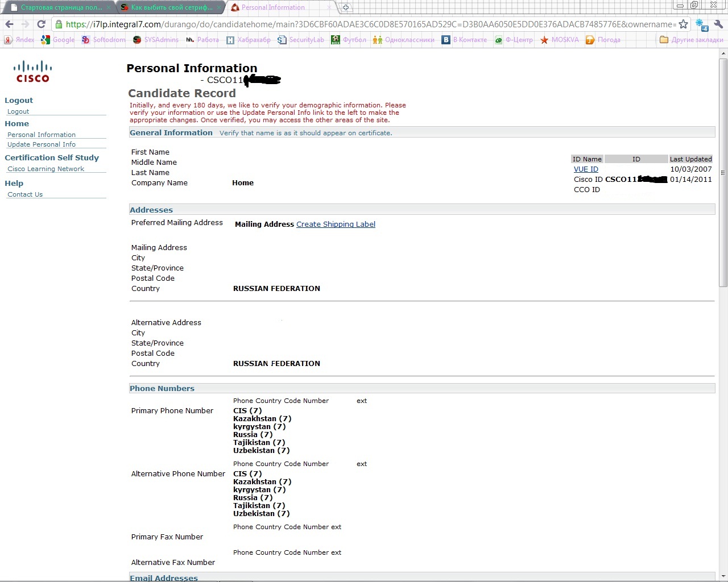The width and height of the screenshot is (728, 582).
Task: Go back with the browser back arrow
Action: pyautogui.click(x=9, y=24)
